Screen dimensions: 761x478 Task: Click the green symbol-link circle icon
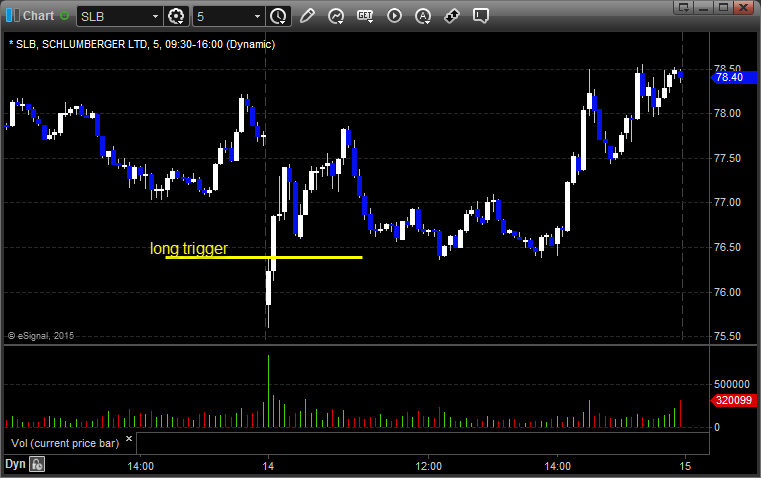tap(64, 16)
